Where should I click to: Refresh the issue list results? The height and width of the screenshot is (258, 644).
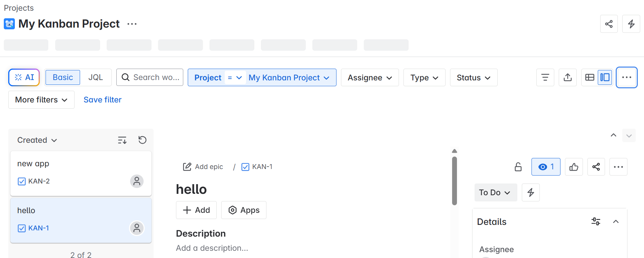(x=142, y=140)
